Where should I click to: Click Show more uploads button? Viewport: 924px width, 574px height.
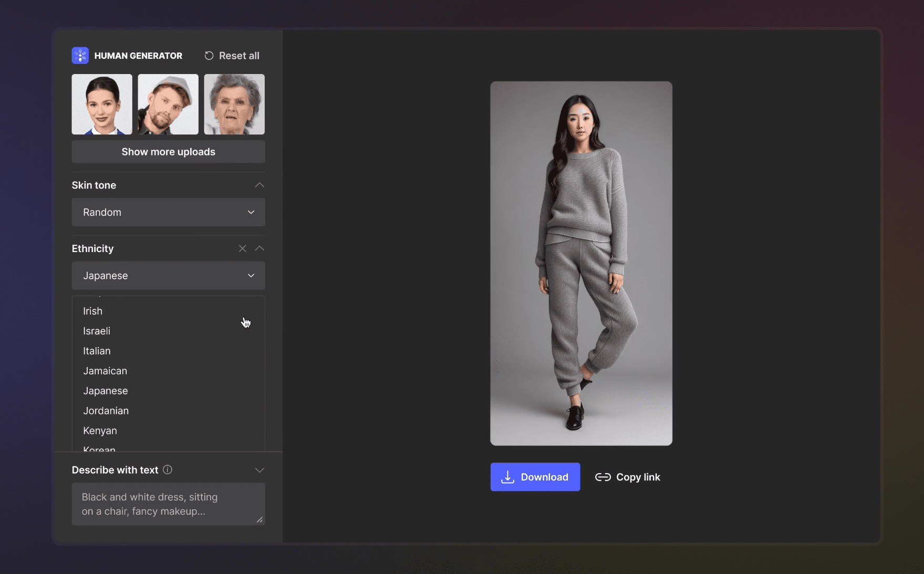[168, 152]
